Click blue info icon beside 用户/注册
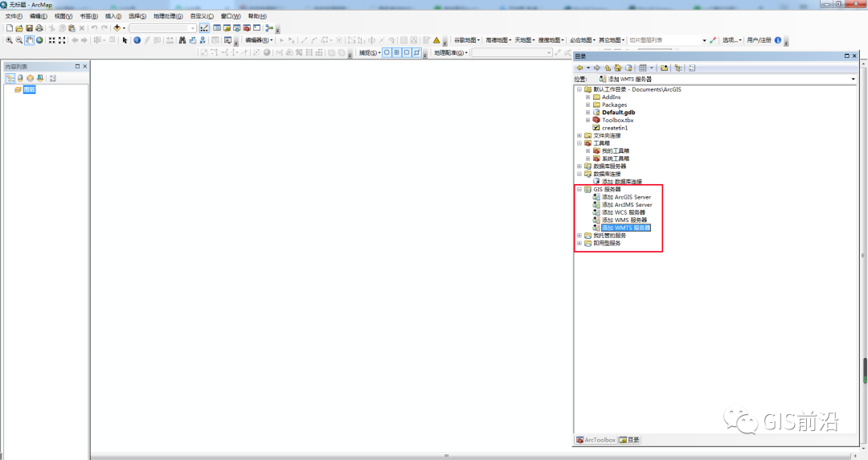 [x=778, y=40]
